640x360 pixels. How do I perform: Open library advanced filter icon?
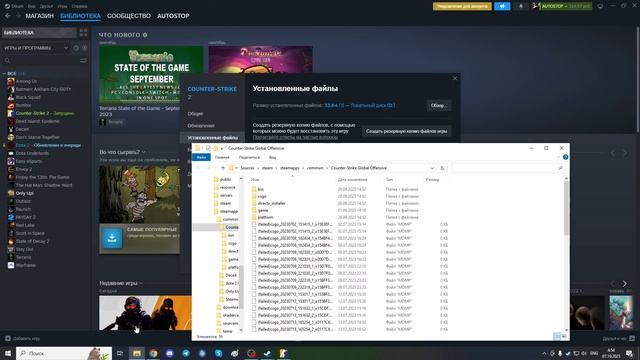pos(83,60)
